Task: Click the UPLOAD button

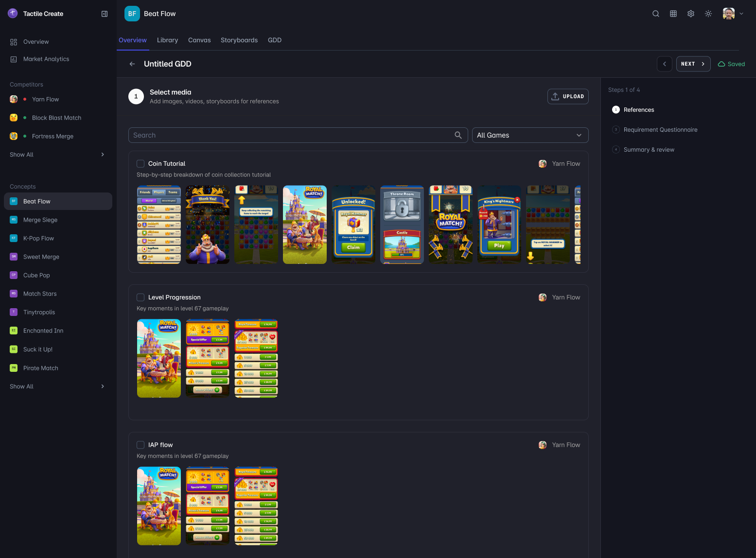Action: coord(568,96)
